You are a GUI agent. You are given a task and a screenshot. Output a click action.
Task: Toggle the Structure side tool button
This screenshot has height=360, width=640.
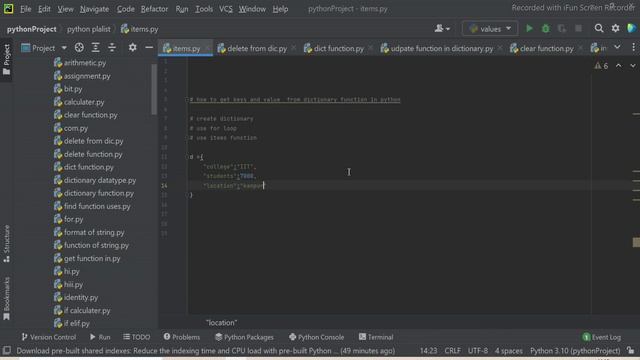point(7,244)
